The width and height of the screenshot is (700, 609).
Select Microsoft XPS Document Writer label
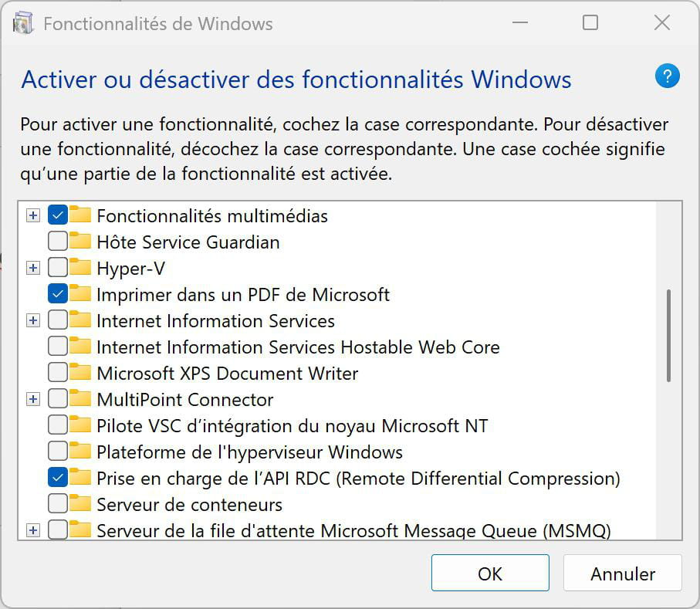point(228,374)
